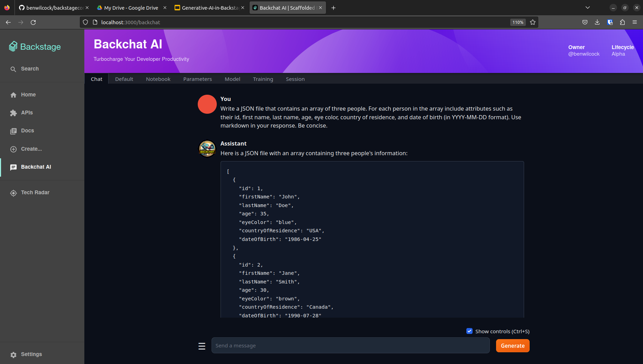This screenshot has height=364, width=643.
Task: Open the Bitwarden shield extension icon
Action: [x=610, y=22]
